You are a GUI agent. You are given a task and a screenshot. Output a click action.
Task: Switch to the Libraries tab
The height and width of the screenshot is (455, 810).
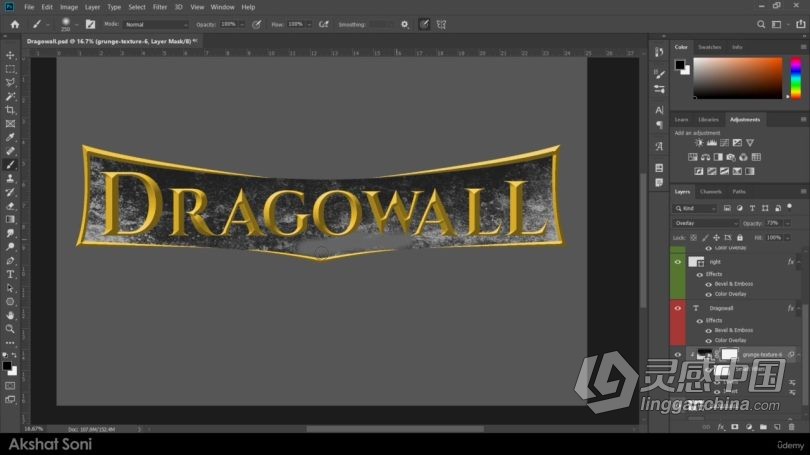708,119
